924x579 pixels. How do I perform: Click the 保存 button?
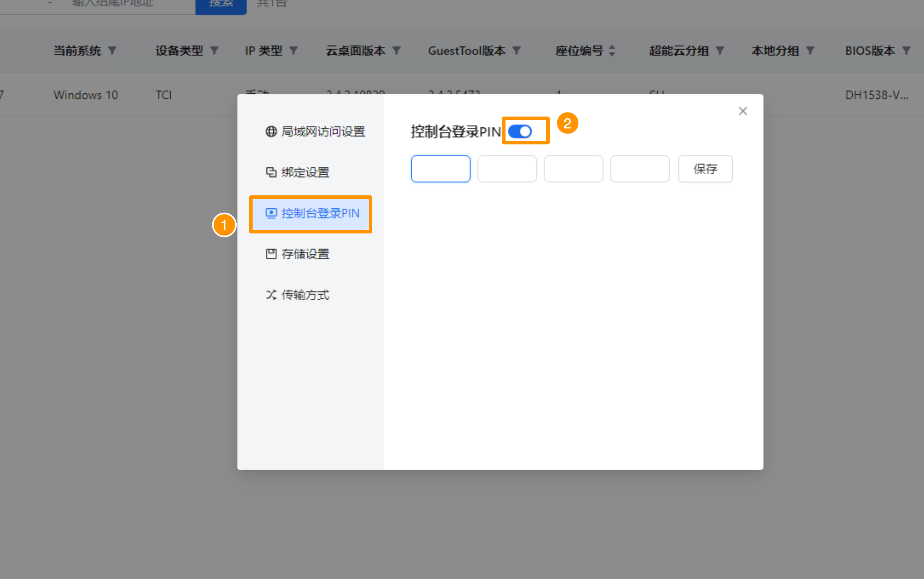(x=705, y=169)
